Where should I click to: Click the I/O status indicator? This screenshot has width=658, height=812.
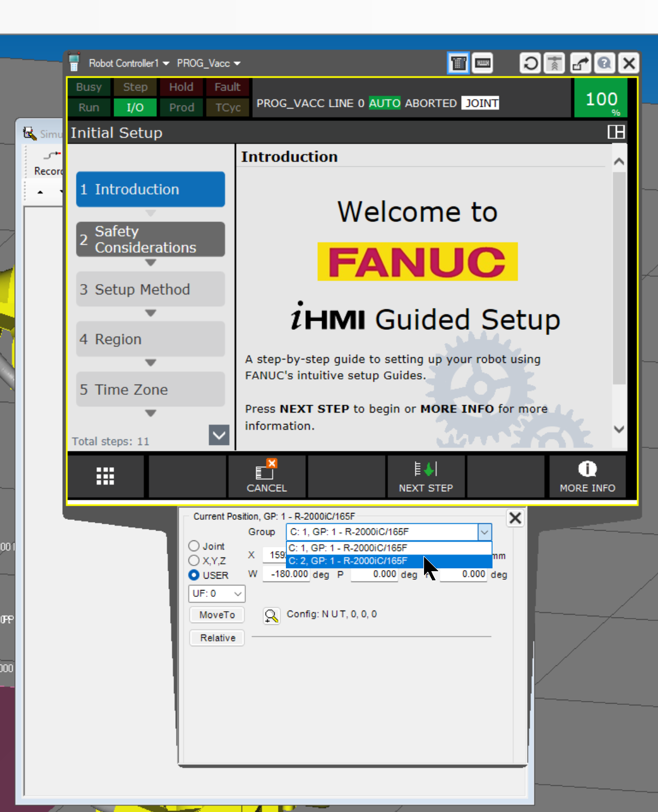pyautogui.click(x=135, y=107)
